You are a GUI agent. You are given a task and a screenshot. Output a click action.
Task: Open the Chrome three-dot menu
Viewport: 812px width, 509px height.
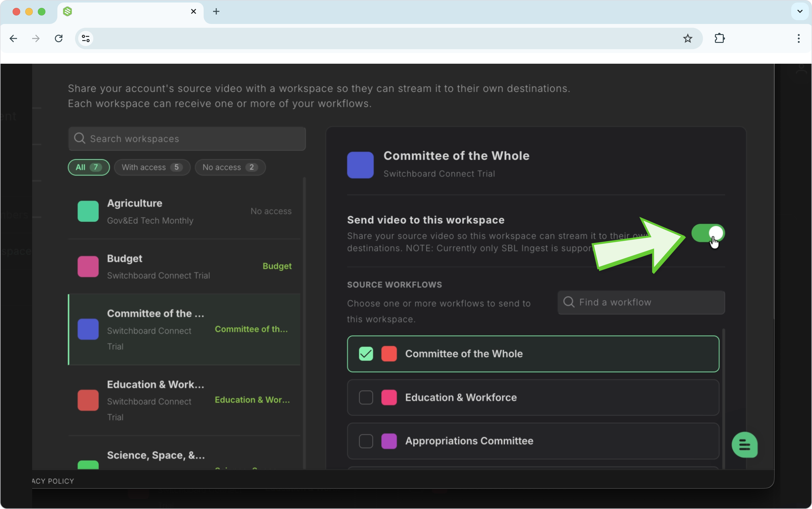798,38
